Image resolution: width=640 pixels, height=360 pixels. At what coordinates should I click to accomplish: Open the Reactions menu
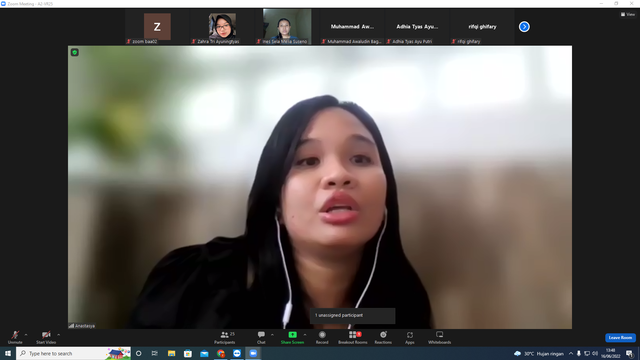(383, 337)
